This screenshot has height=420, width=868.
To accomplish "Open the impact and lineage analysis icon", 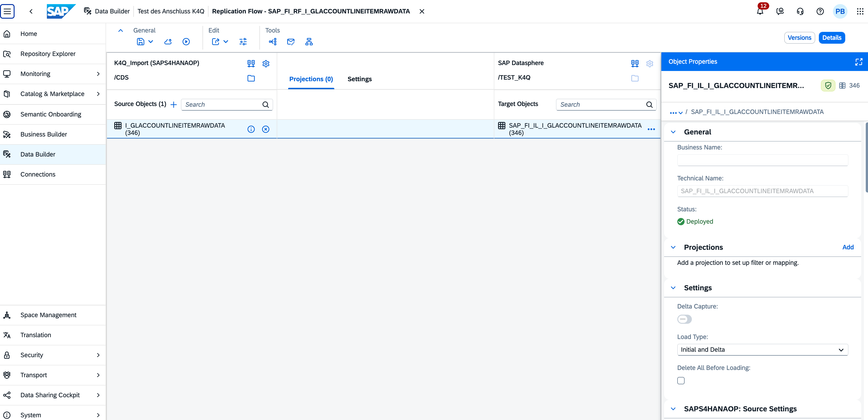I will 273,41.
